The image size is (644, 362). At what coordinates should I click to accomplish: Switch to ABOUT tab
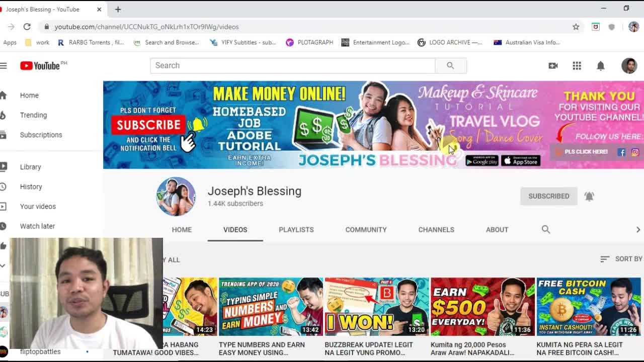(497, 229)
